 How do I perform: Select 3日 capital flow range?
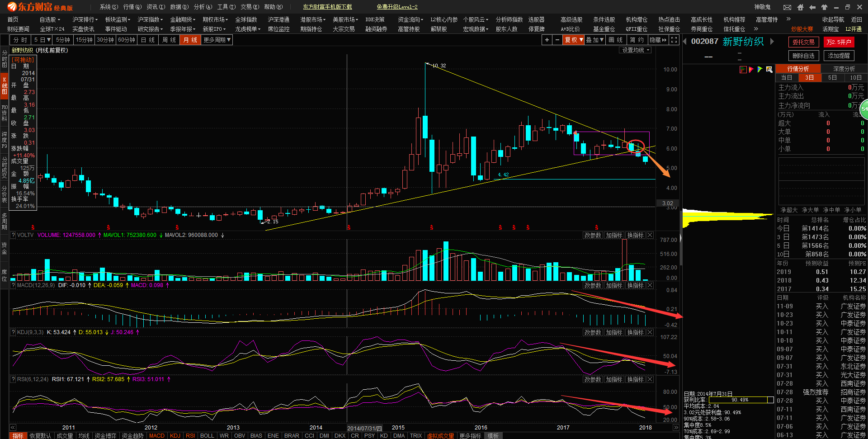click(x=809, y=78)
